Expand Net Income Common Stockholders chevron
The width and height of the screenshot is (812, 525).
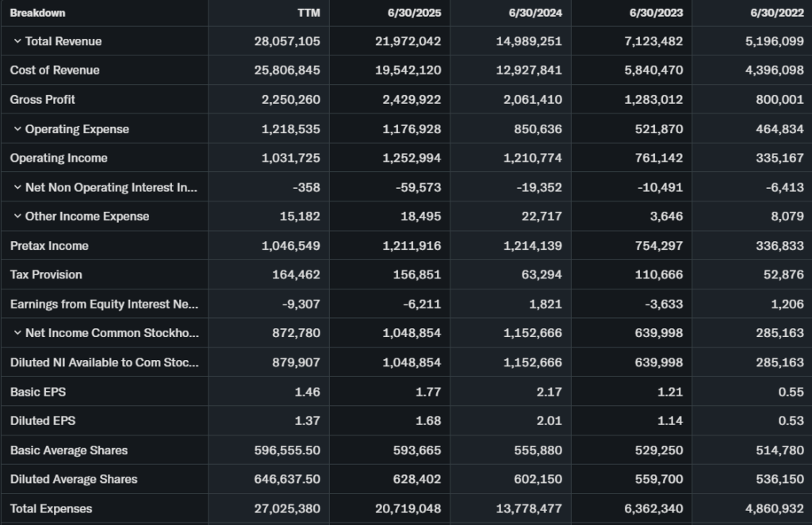tap(17, 333)
